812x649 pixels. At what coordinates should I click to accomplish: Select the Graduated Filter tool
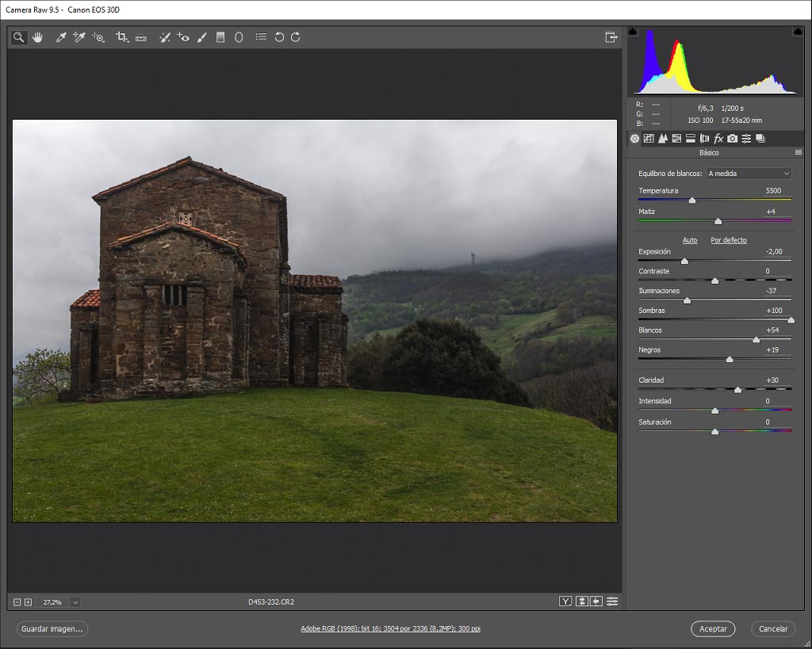click(220, 37)
